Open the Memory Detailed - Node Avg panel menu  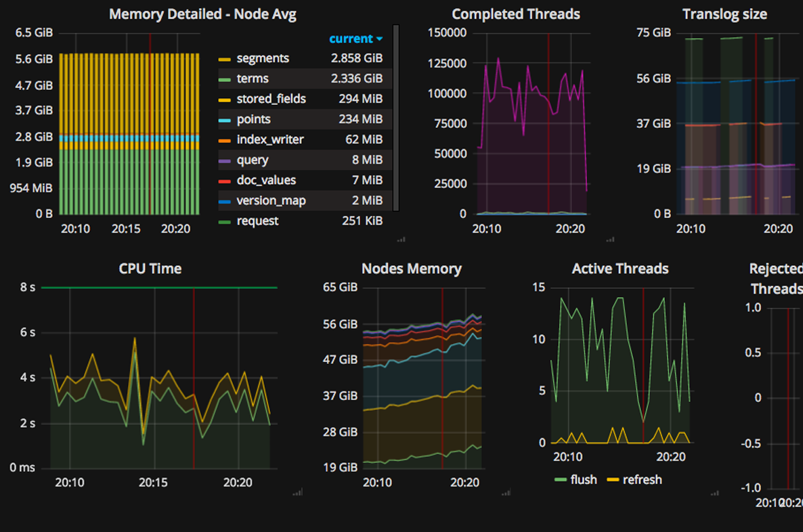[x=202, y=14]
